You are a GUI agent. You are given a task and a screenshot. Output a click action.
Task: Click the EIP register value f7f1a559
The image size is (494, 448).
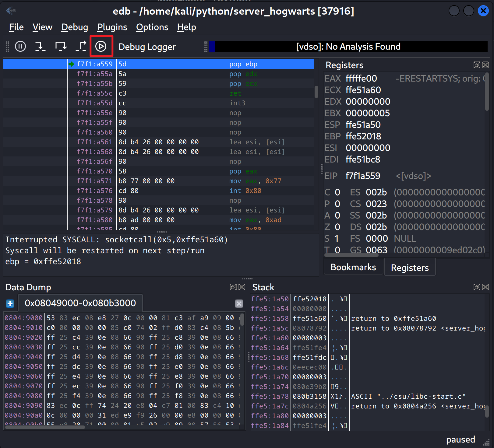363,176
